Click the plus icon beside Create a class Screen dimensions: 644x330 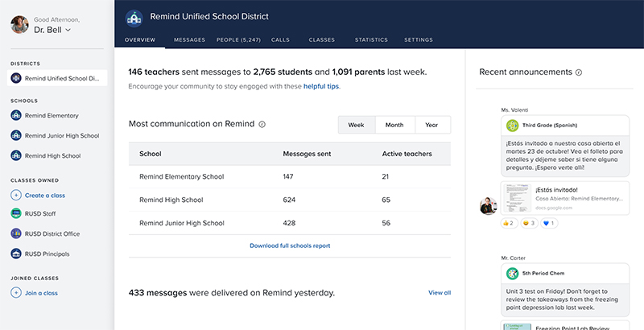tap(16, 196)
